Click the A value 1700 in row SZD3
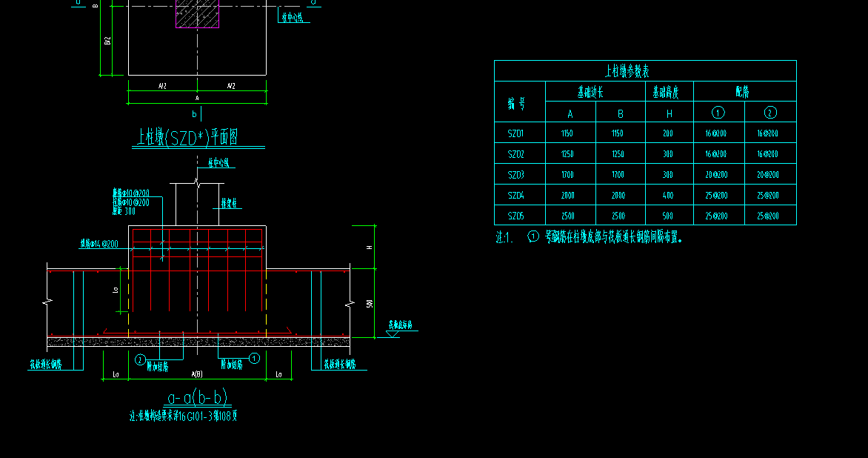Viewport: 868px width, 458px height. coord(567,175)
